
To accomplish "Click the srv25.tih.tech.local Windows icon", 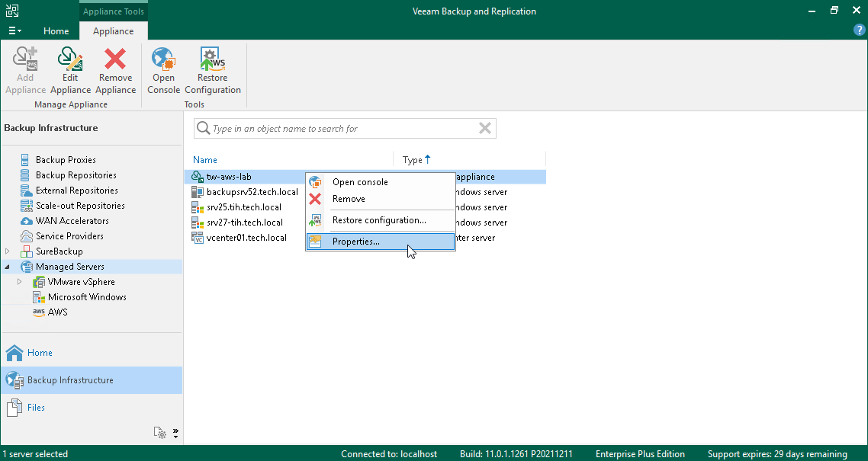I will coord(197,207).
